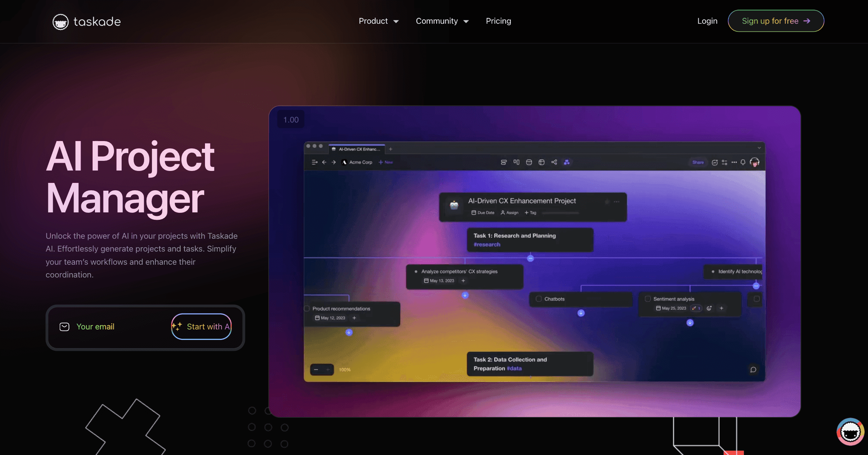Click the project progress bar
This screenshot has height=455, width=868.
coord(561,213)
